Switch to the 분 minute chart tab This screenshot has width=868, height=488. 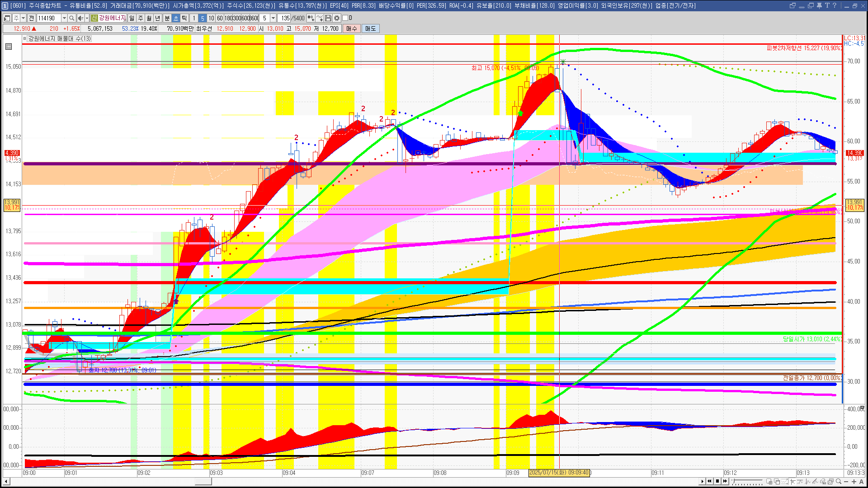[x=167, y=18]
